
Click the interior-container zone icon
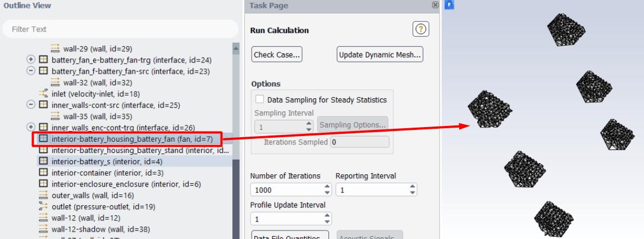43,173
